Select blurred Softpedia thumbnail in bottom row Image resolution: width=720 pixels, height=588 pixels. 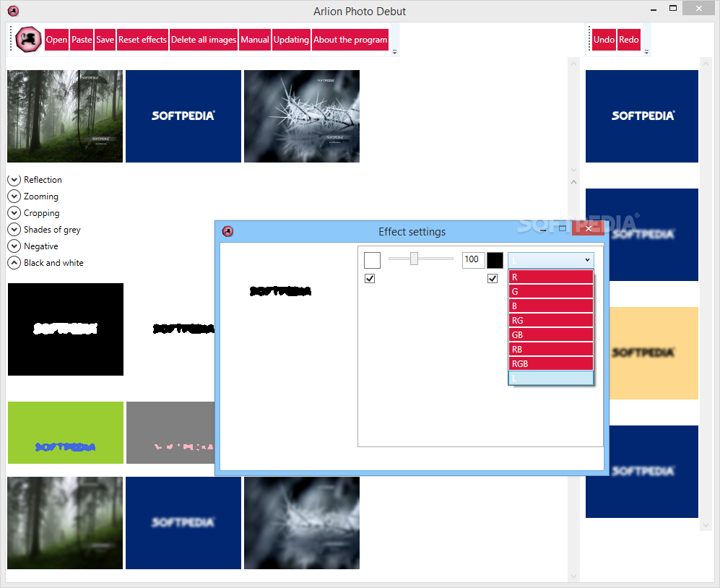pos(183,523)
